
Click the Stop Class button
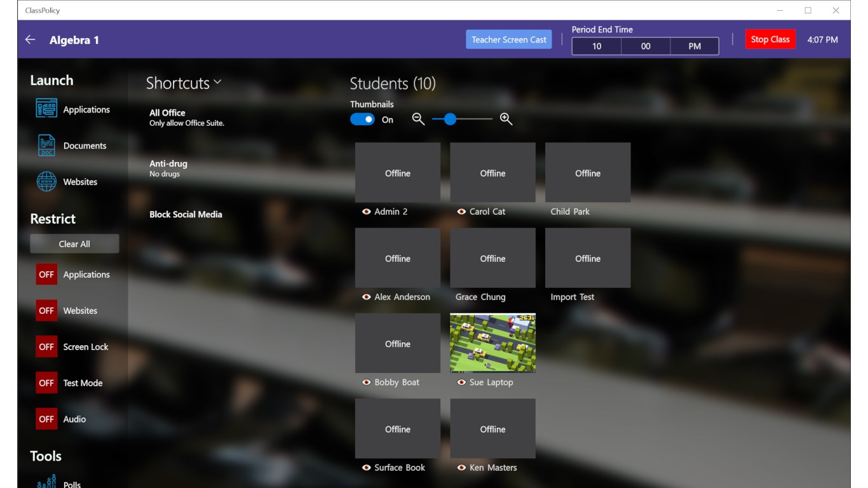770,39
